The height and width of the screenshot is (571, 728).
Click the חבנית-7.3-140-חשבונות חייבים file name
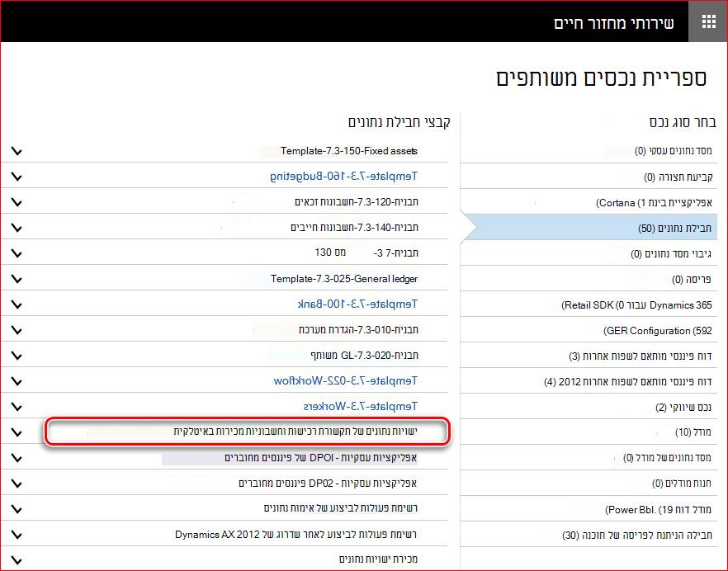click(x=354, y=227)
